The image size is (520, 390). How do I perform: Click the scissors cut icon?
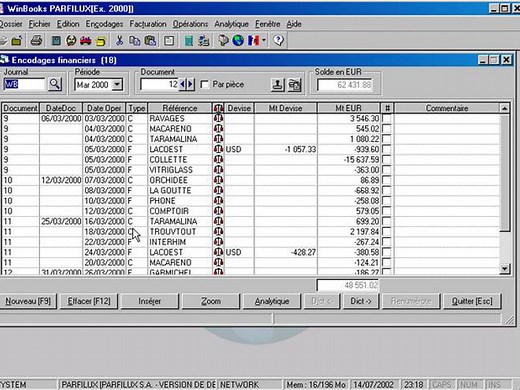[x=119, y=41]
